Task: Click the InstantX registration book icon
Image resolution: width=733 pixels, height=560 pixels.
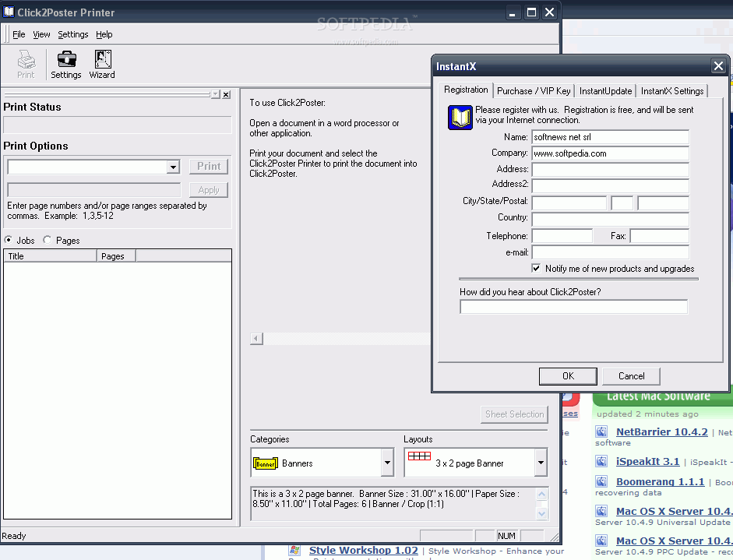Action: coord(460,118)
